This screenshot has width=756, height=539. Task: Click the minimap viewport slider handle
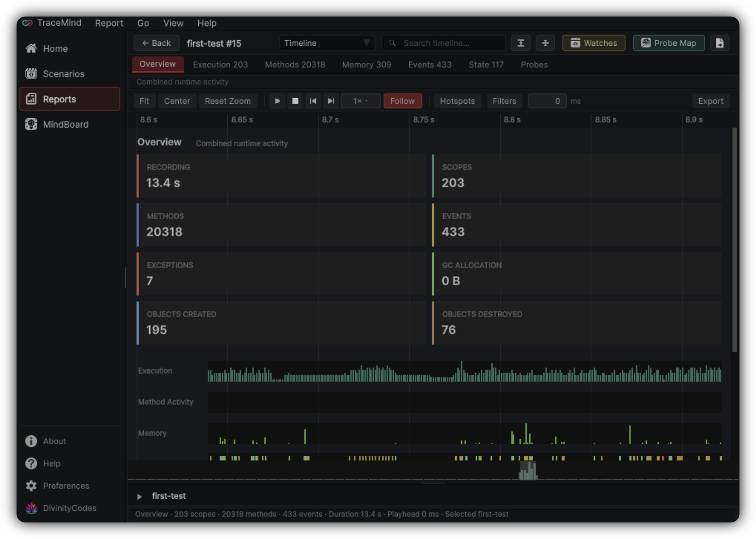point(528,470)
